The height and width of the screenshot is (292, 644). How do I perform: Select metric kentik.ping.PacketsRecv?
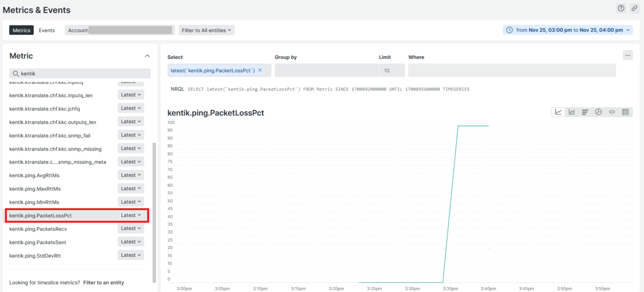pos(38,229)
